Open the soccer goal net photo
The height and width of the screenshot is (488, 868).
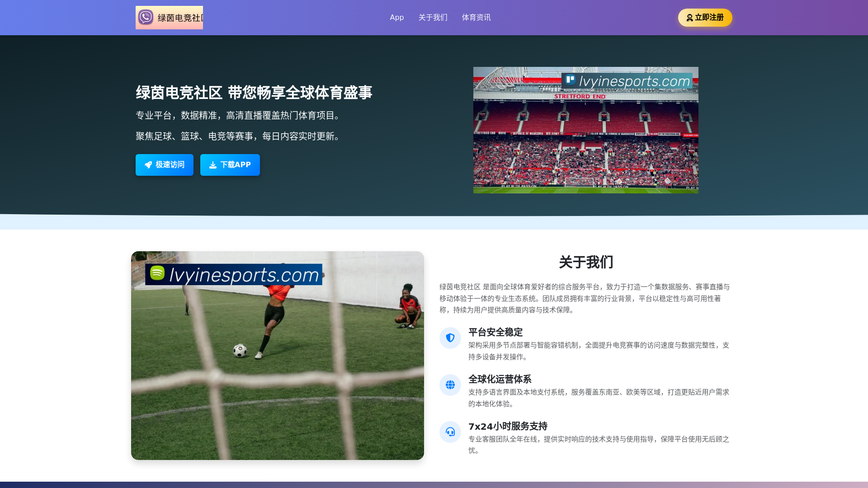(x=278, y=356)
